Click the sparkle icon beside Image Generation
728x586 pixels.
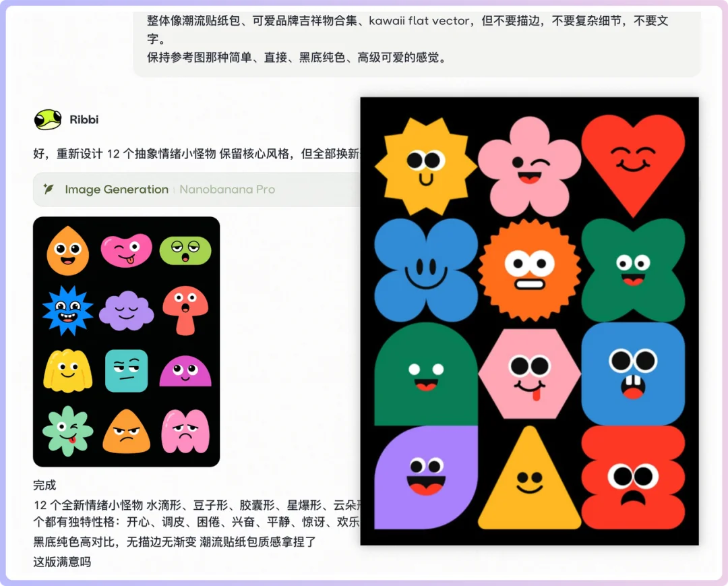[49, 189]
